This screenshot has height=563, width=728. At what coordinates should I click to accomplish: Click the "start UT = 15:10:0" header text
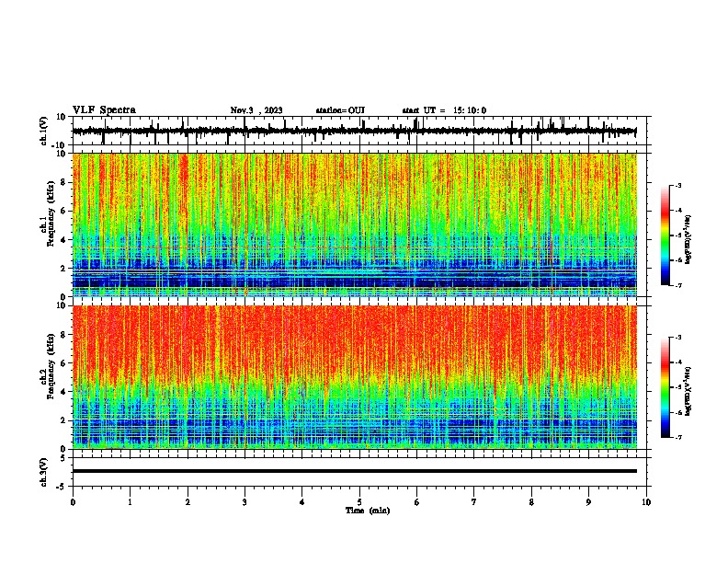point(444,110)
